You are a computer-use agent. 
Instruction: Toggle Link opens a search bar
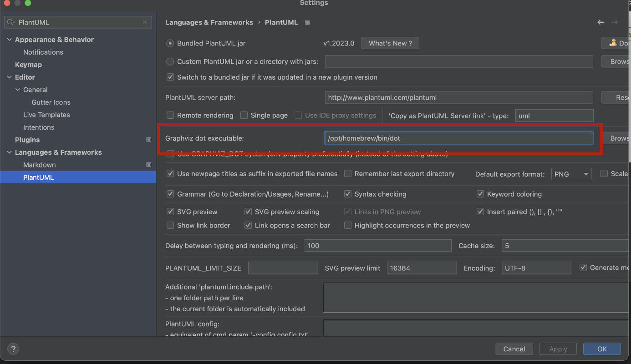tap(248, 225)
